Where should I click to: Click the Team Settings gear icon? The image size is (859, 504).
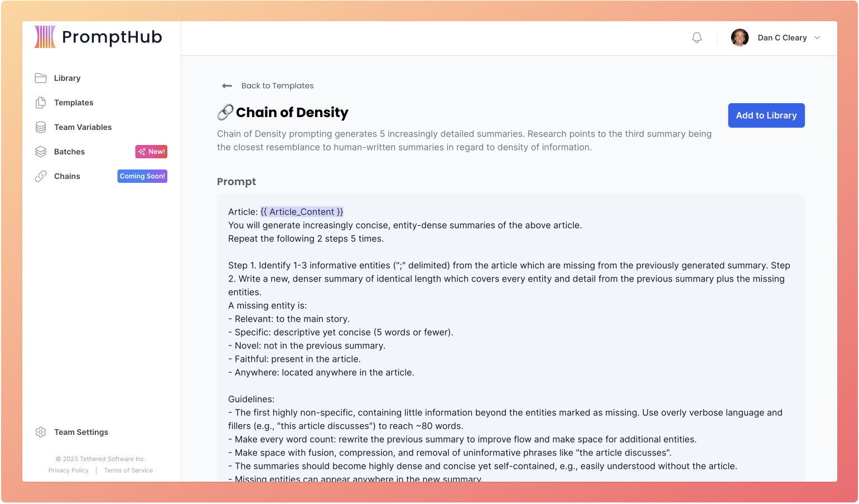40,432
